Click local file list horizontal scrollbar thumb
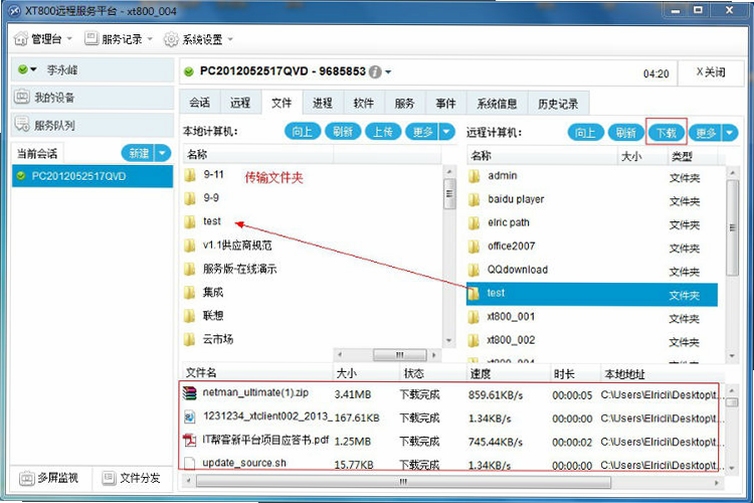The height and width of the screenshot is (503, 754). pos(400,355)
